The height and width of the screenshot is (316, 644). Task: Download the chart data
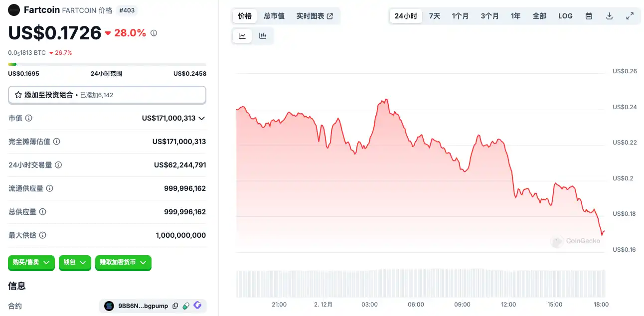tap(609, 16)
